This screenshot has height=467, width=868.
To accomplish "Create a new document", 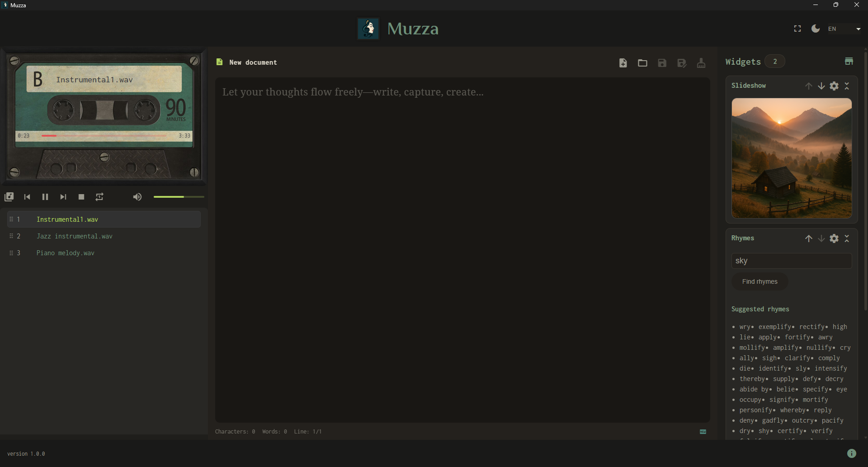I will click(623, 63).
